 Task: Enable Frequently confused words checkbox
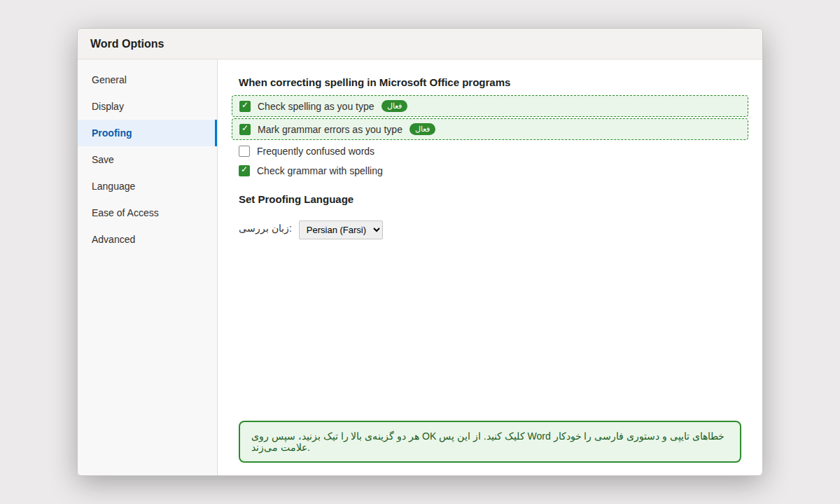pos(244,151)
